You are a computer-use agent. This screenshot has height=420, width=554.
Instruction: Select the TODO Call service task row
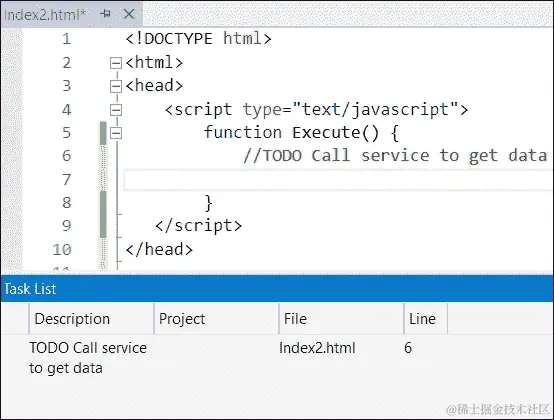(277, 358)
